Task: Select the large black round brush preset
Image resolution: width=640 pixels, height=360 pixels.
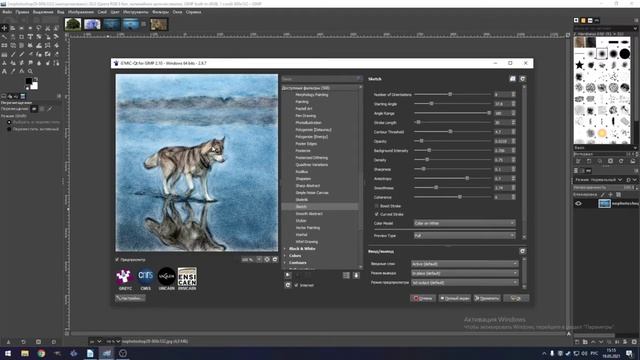Action: click(624, 53)
